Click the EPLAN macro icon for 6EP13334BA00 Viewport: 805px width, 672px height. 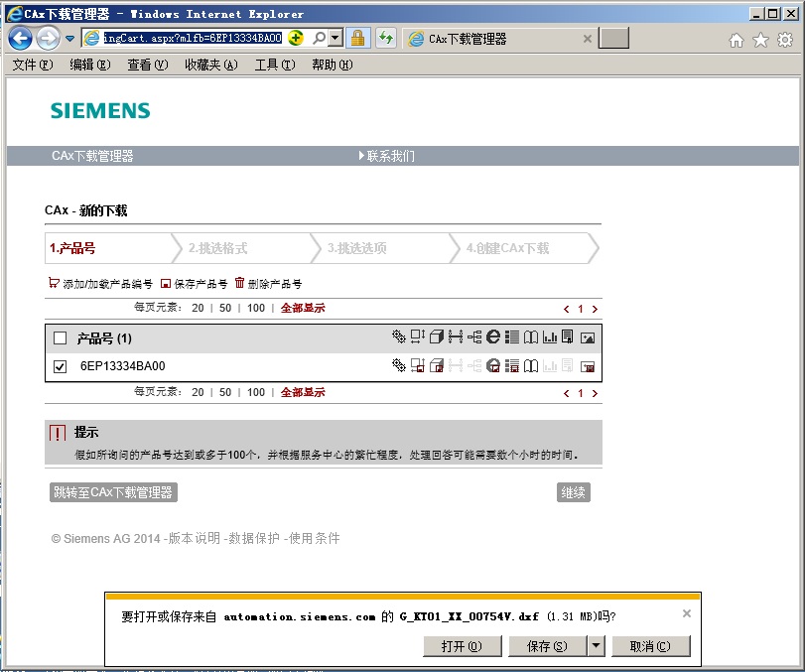click(x=493, y=365)
